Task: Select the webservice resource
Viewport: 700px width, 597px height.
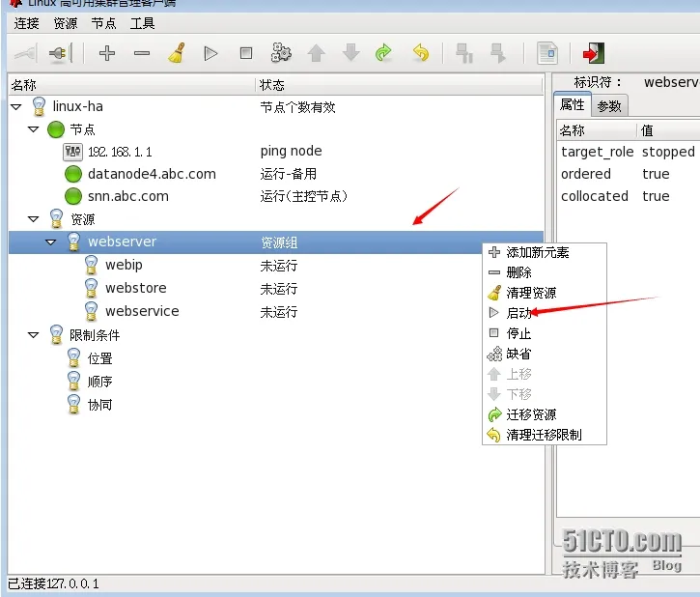Action: [142, 311]
